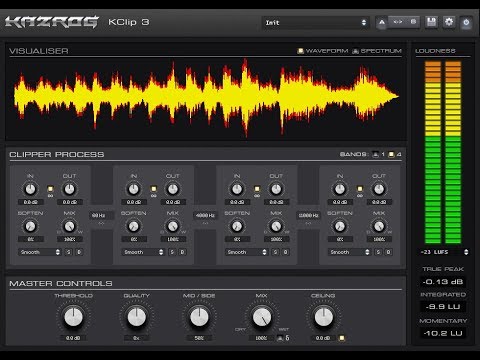This screenshot has height=360, width=480.
Task: Click the Integrated -9.9 LU readout
Action: pyautogui.click(x=443, y=307)
